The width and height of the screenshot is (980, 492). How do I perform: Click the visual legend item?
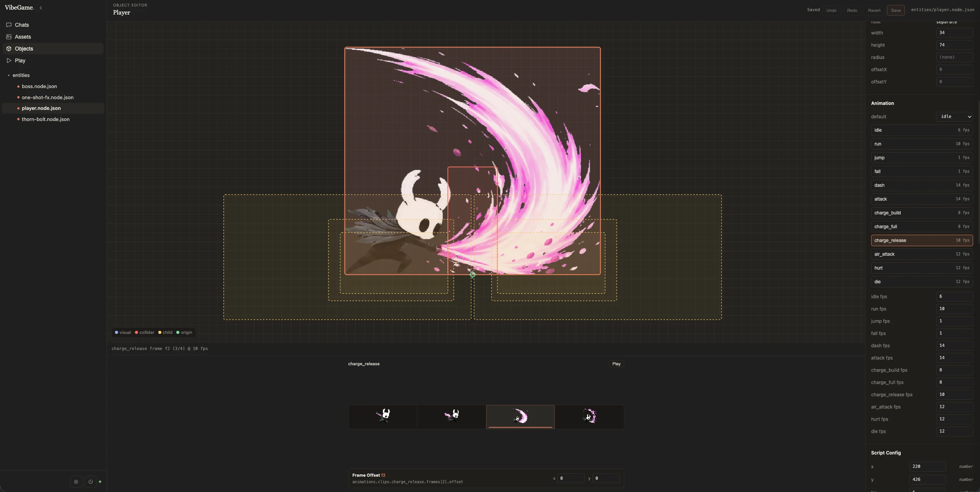point(123,333)
